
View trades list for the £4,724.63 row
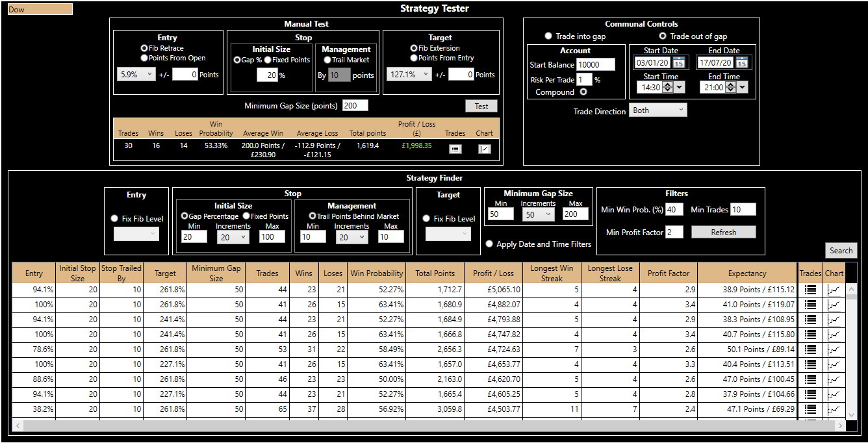pyautogui.click(x=810, y=349)
